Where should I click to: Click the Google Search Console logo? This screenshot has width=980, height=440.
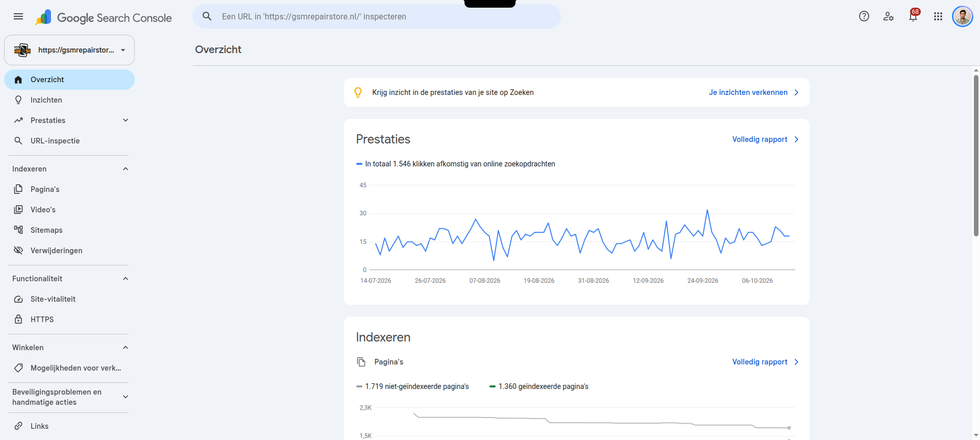click(104, 17)
